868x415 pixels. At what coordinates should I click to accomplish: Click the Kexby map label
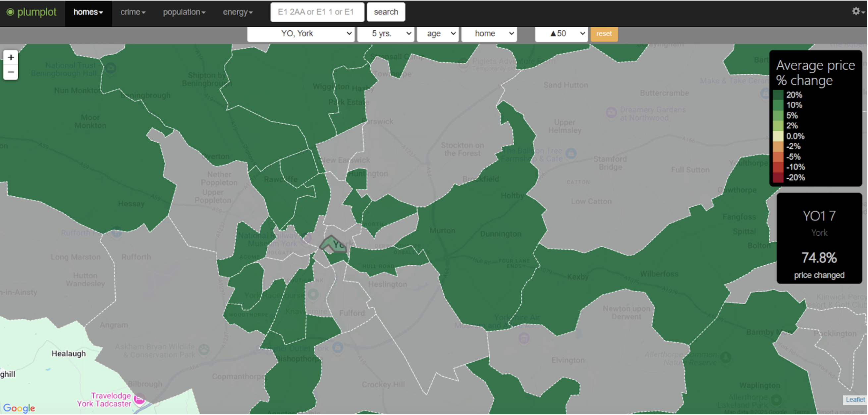click(578, 277)
